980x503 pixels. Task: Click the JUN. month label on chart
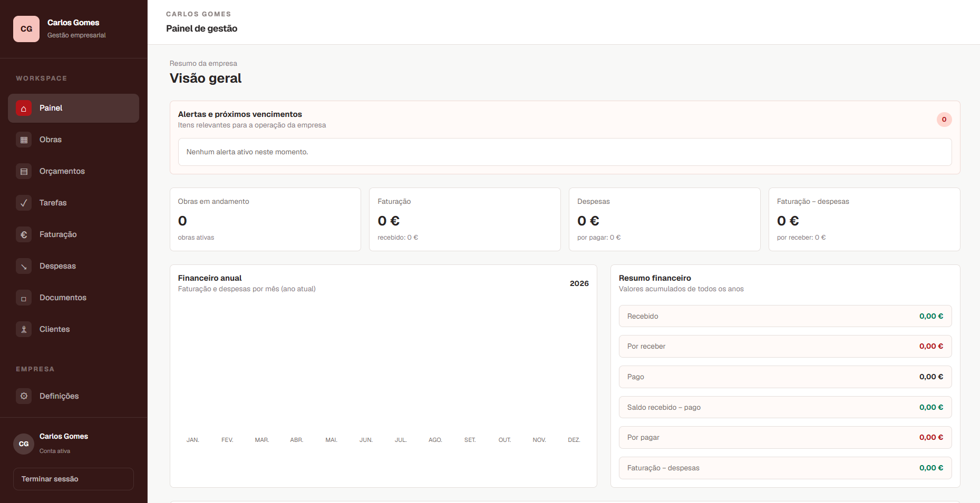[x=366, y=440]
